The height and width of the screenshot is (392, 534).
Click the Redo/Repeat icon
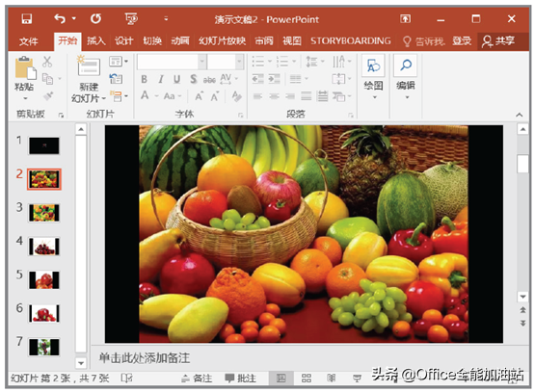pos(95,18)
